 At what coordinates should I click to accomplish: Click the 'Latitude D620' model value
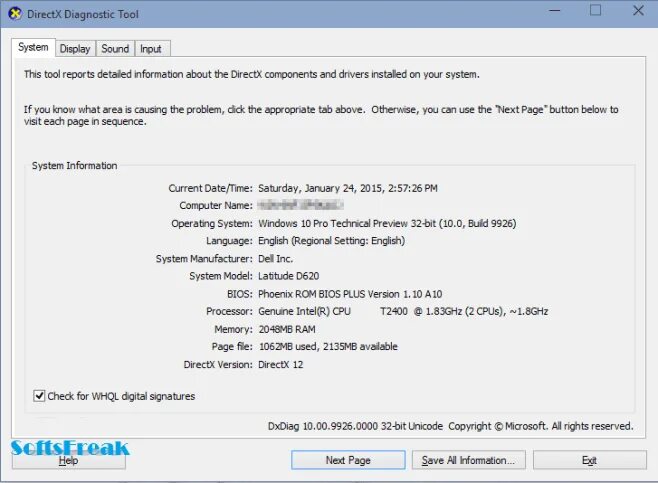[289, 276]
